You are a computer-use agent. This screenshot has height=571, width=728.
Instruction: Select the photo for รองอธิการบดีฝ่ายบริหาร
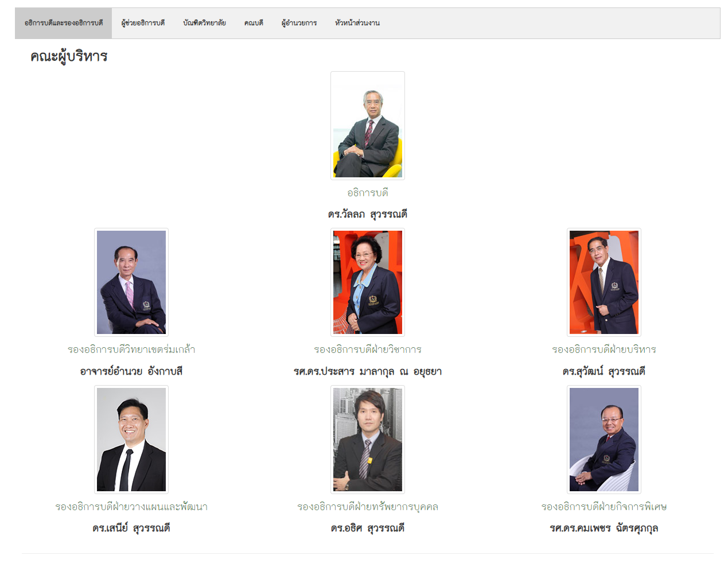tap(604, 282)
